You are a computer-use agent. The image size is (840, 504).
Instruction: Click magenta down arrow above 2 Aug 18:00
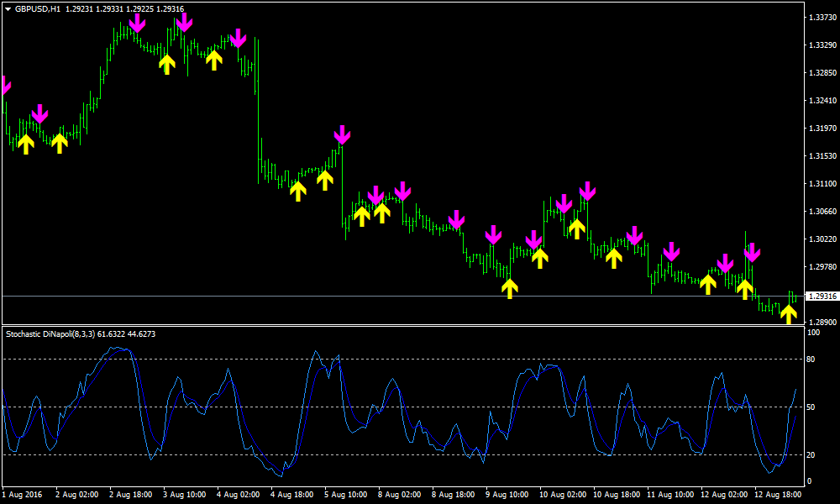(137, 23)
